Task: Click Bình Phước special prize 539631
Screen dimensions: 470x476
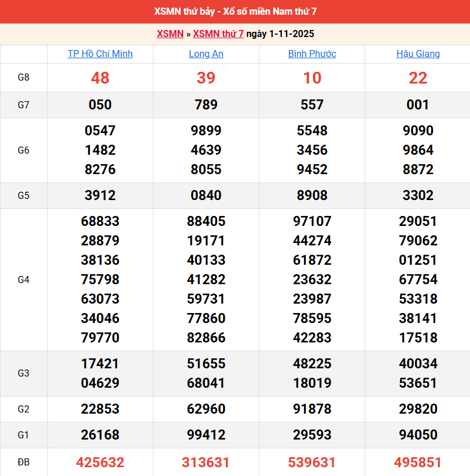Action: click(x=312, y=462)
